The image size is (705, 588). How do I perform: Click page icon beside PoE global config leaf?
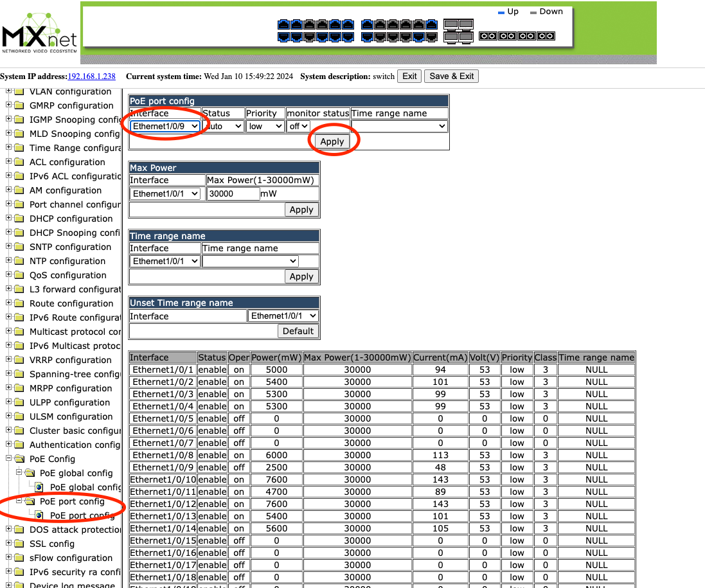coord(39,487)
